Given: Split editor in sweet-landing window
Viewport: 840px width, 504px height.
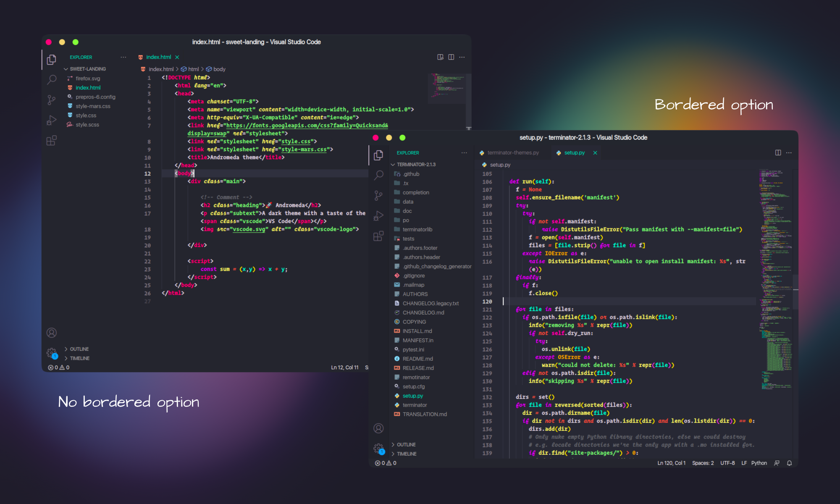Looking at the screenshot, I should click(x=451, y=57).
